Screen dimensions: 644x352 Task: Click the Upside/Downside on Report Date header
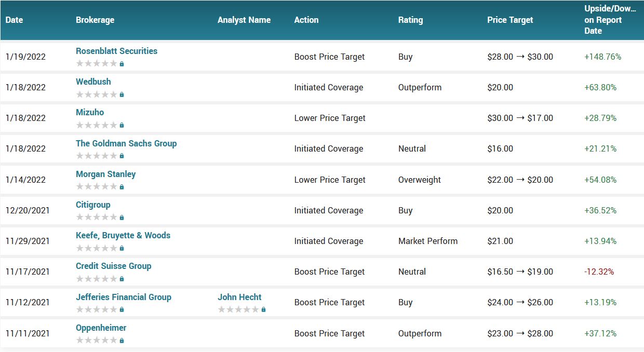610,20
